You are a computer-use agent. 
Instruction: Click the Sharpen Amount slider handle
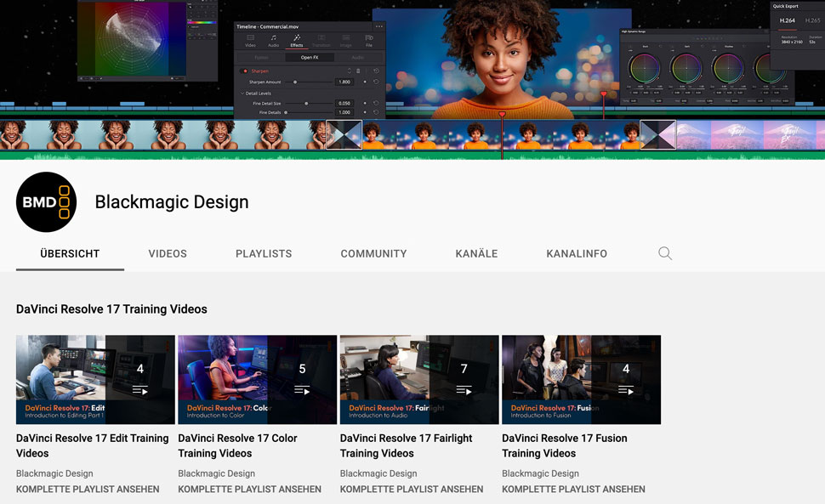coord(295,82)
